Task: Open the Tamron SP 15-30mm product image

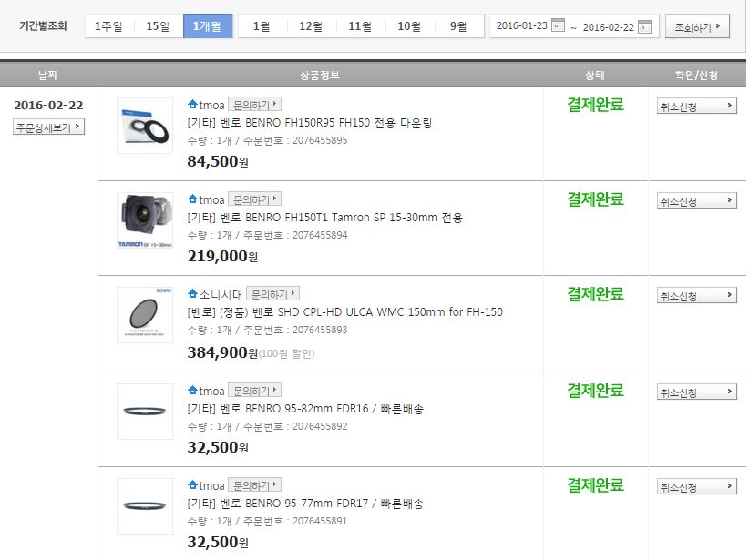Action: click(145, 220)
